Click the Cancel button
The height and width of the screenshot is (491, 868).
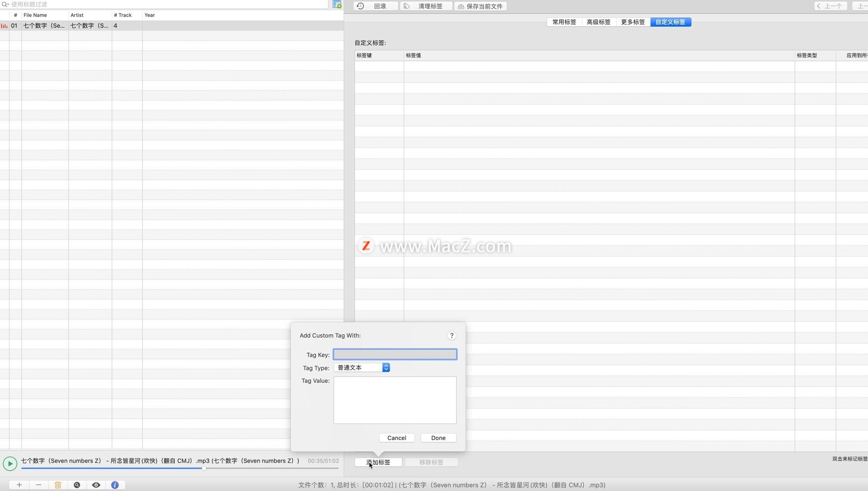click(396, 438)
